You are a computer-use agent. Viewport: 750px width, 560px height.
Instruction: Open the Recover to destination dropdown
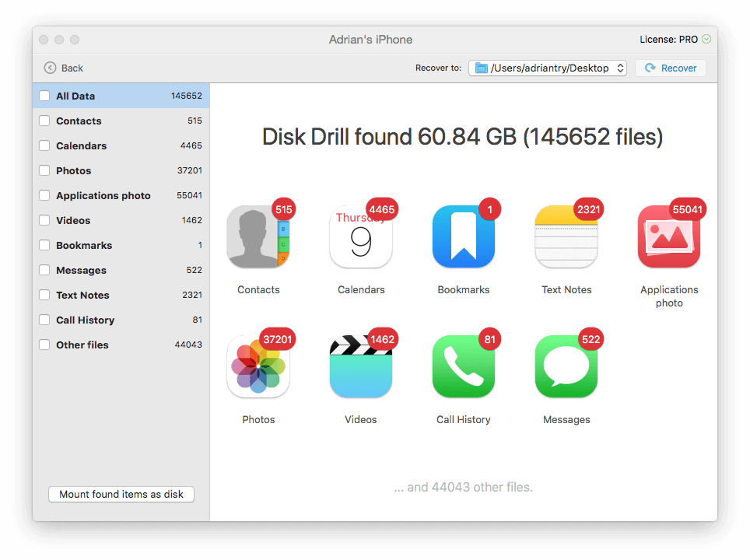[548, 68]
